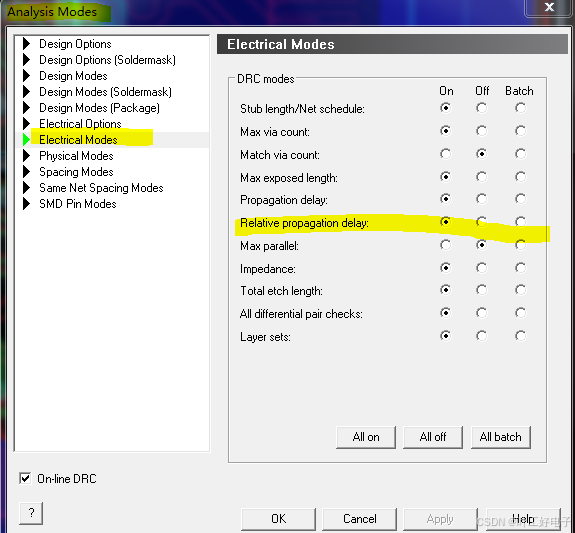
Task: Open the Physical Modes page
Action: tap(76, 156)
